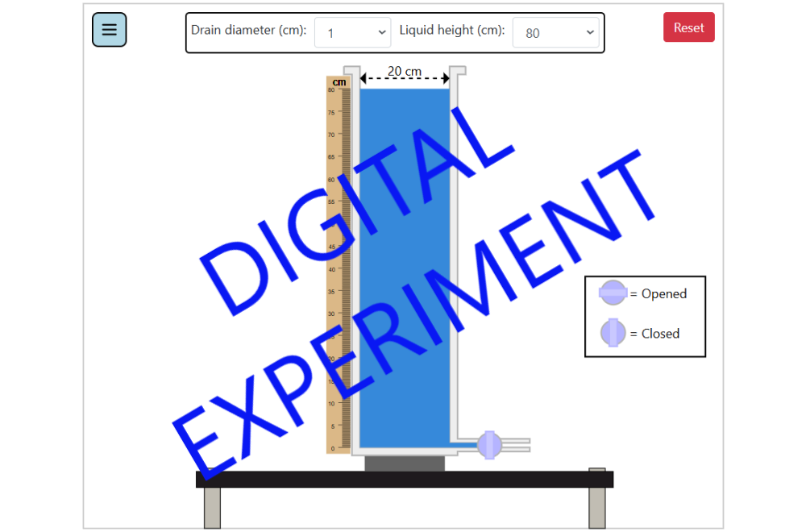Click the Closed valve icon in legend
This screenshot has height=532, width=806.
coord(613,333)
